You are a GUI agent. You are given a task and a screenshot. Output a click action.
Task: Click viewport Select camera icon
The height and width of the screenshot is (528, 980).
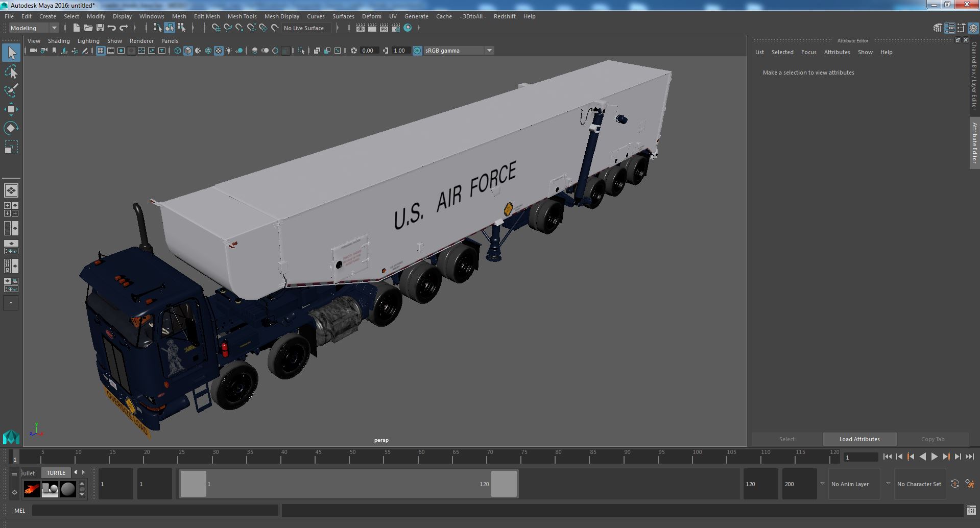coord(34,51)
